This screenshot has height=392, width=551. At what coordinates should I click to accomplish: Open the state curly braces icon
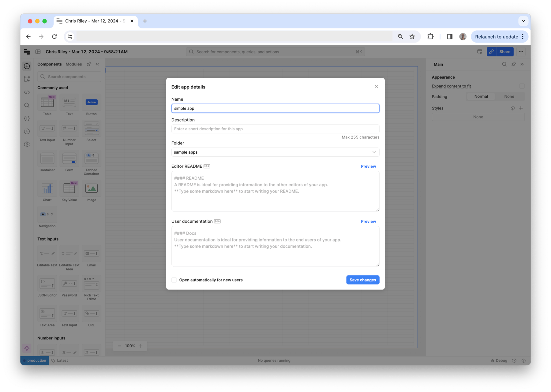pos(27,118)
